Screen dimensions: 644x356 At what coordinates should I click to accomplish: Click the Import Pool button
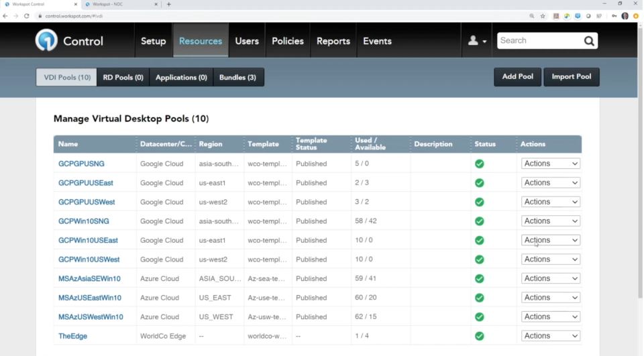[571, 76]
